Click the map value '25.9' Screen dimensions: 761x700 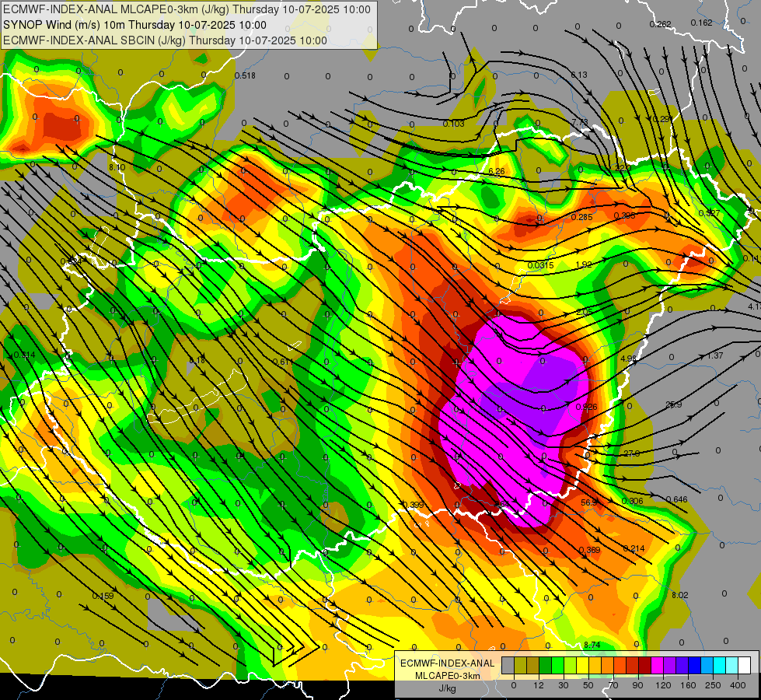[674, 404]
